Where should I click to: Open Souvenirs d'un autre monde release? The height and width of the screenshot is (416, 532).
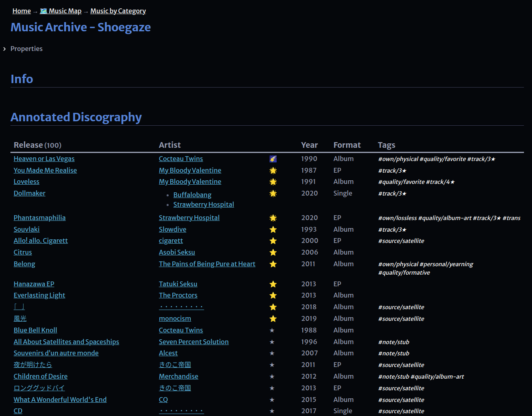tap(56, 353)
